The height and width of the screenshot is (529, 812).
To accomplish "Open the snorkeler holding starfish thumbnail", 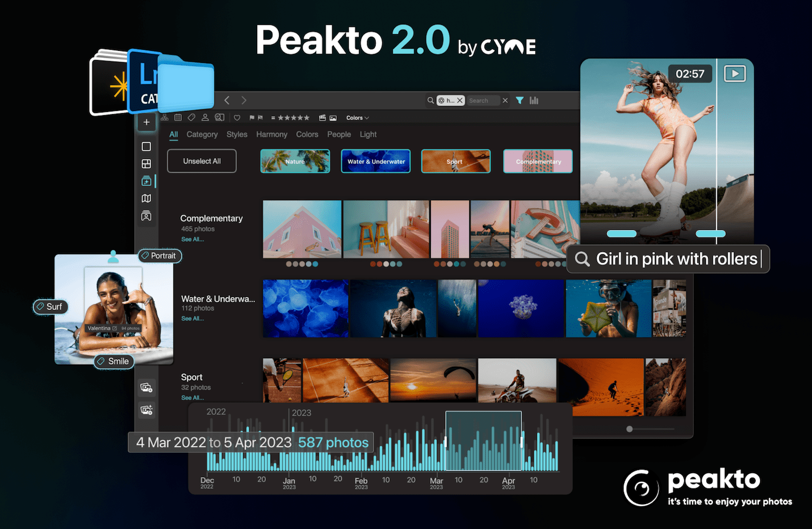I will click(608, 308).
